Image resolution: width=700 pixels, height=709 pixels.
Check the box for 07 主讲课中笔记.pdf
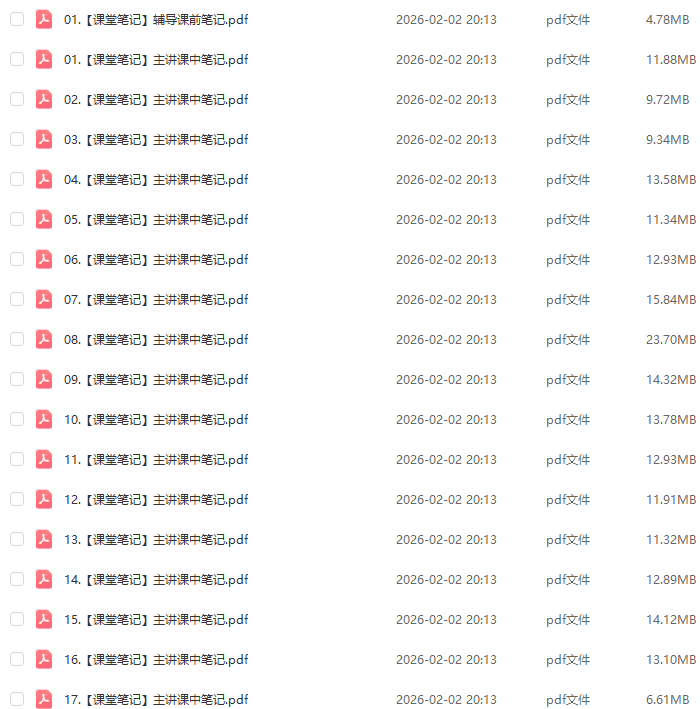click(17, 299)
